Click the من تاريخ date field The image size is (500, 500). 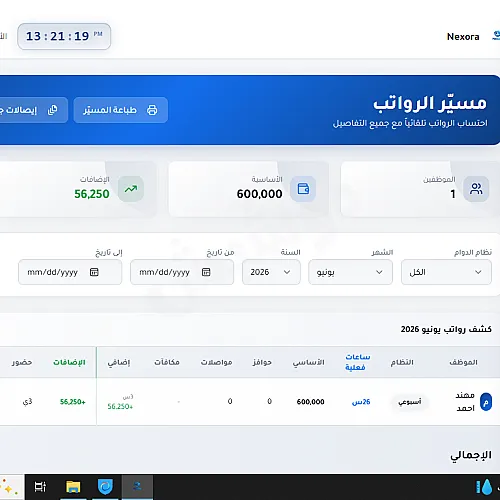[x=182, y=272]
